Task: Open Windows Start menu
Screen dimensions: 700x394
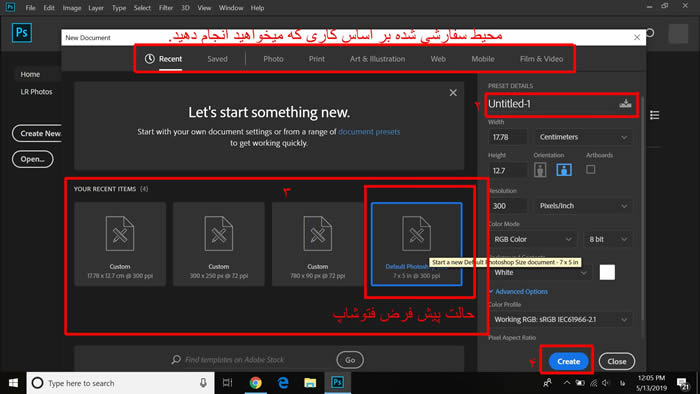Action: pyautogui.click(x=13, y=383)
